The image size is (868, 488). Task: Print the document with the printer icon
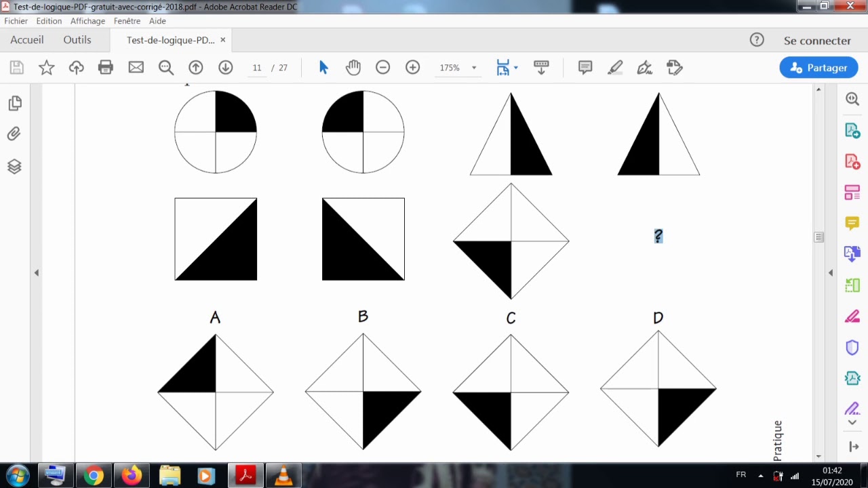(106, 68)
